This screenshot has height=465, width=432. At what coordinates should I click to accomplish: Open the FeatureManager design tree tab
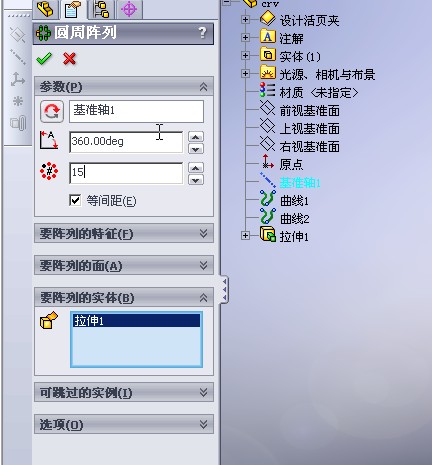coord(45,9)
